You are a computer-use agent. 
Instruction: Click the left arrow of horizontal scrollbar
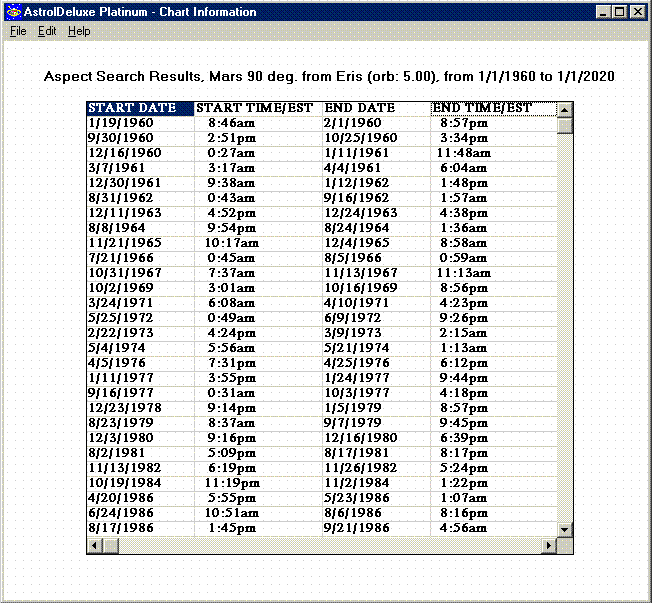click(x=96, y=545)
